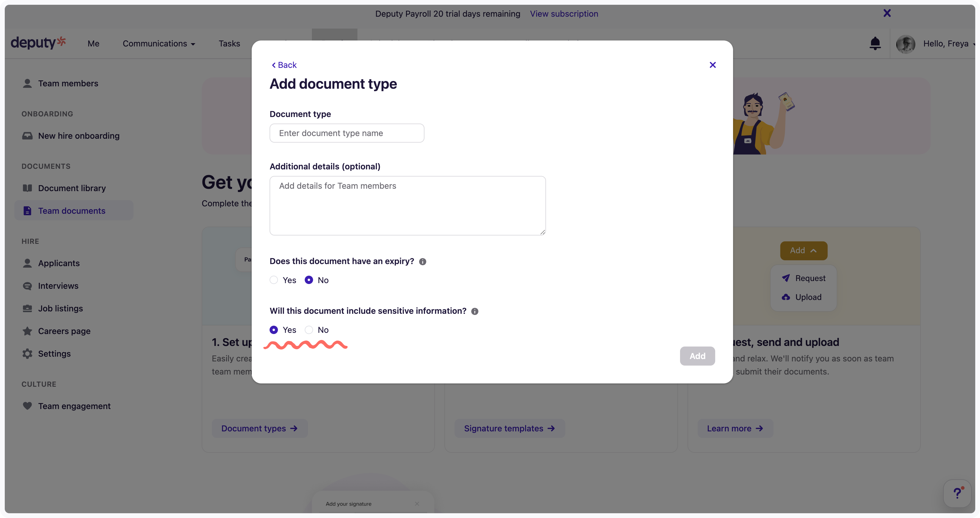Click the Settings gear icon in sidebar
Screen dimensions: 980x518
[27, 354]
